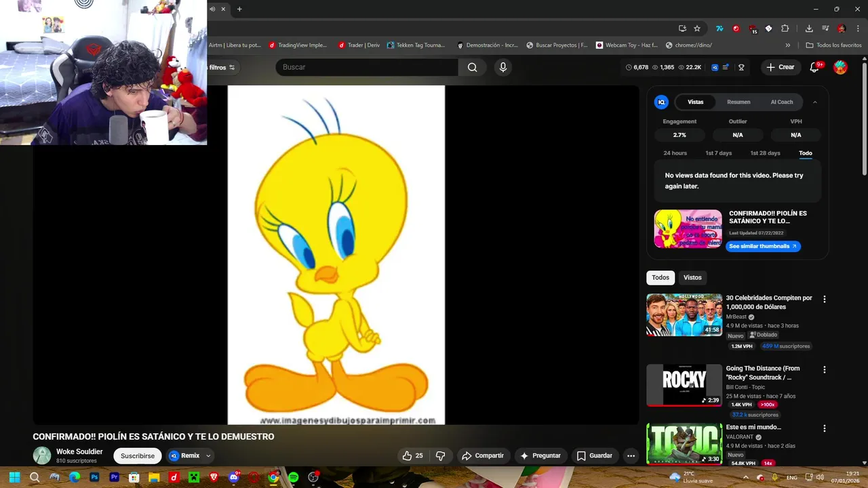868x488 pixels.
Task: Open the trophy icon in stats bar
Action: pos(741,67)
